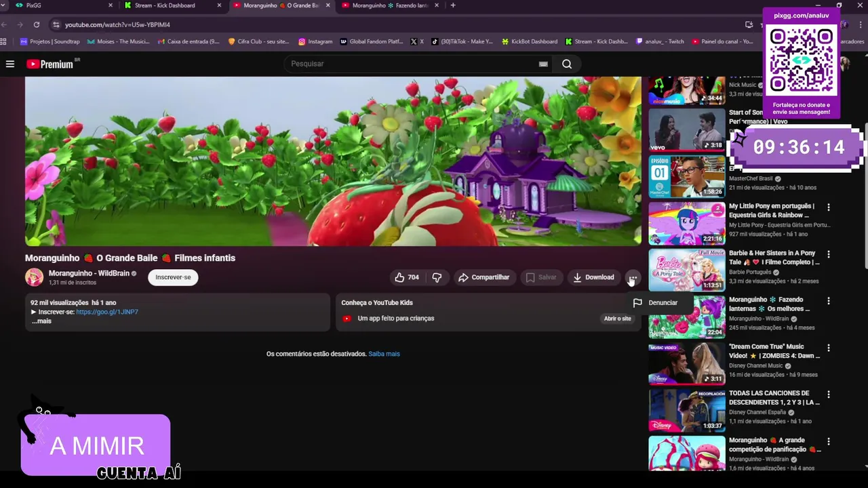Image resolution: width=868 pixels, height=488 pixels.
Task: Open the X bookmark
Action: tap(416, 41)
